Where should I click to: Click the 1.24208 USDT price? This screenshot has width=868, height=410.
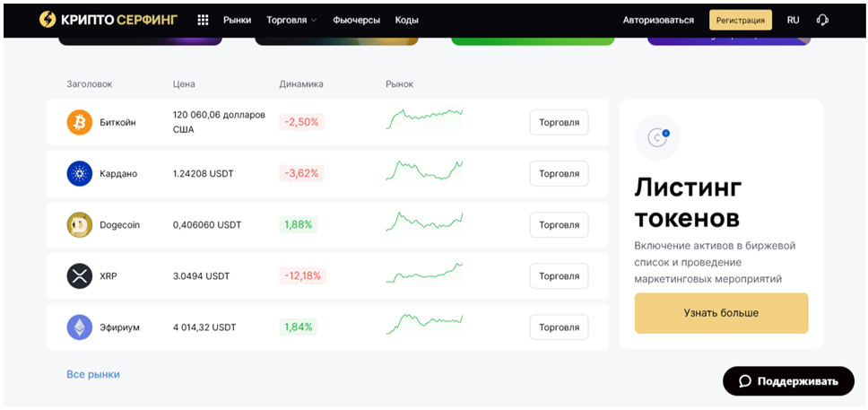(204, 173)
